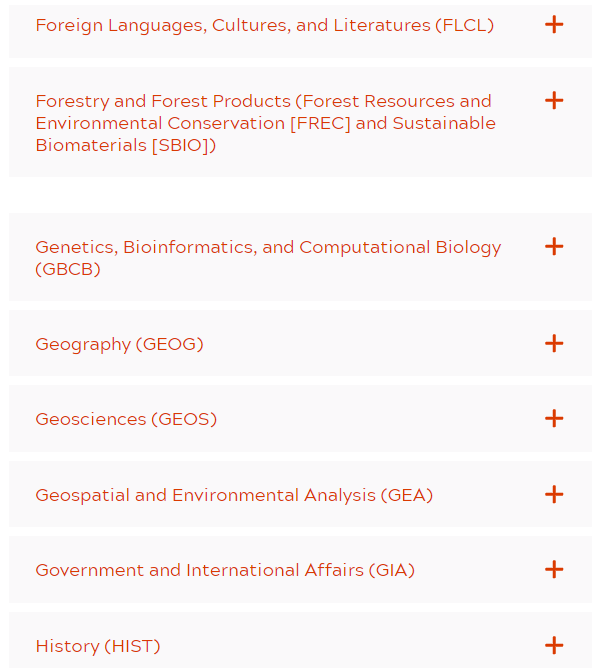Expand the Geosciences (GEOS) accordion title
Screen dimensions: 599x668
coord(126,419)
